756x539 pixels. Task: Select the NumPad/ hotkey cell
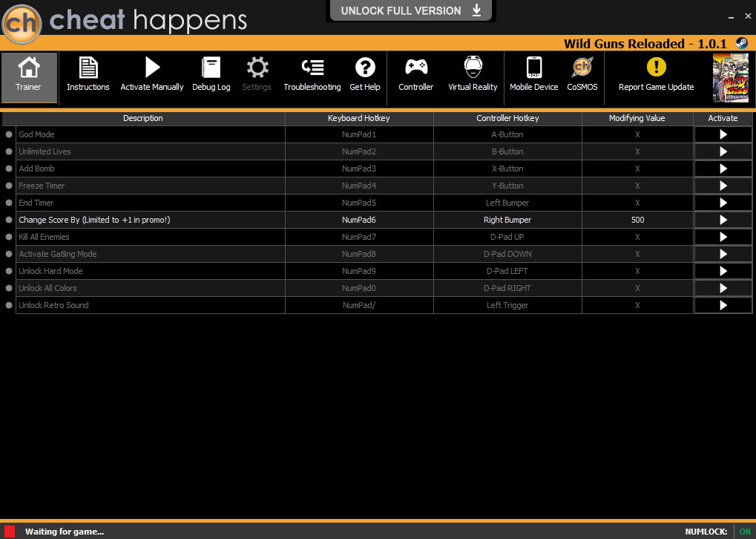[359, 305]
